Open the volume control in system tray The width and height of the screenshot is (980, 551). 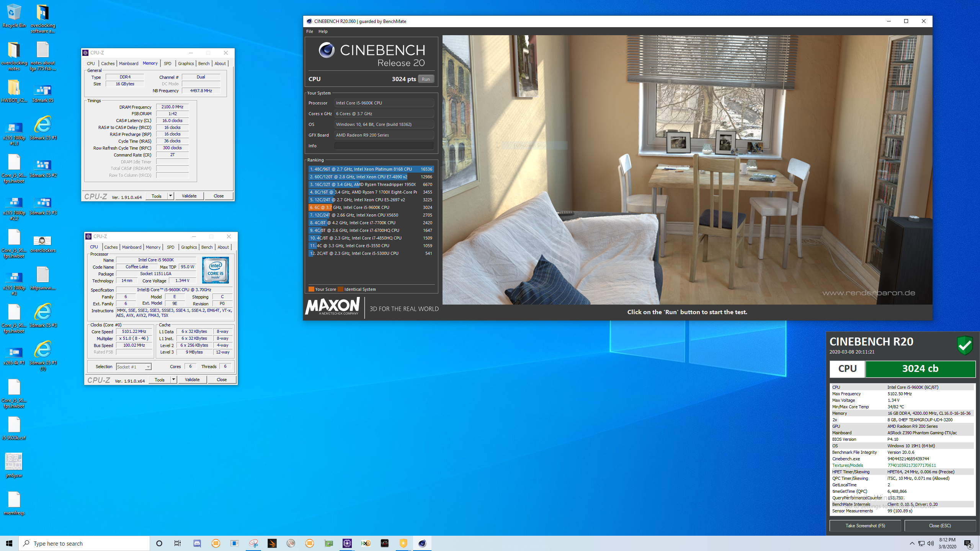(931, 543)
